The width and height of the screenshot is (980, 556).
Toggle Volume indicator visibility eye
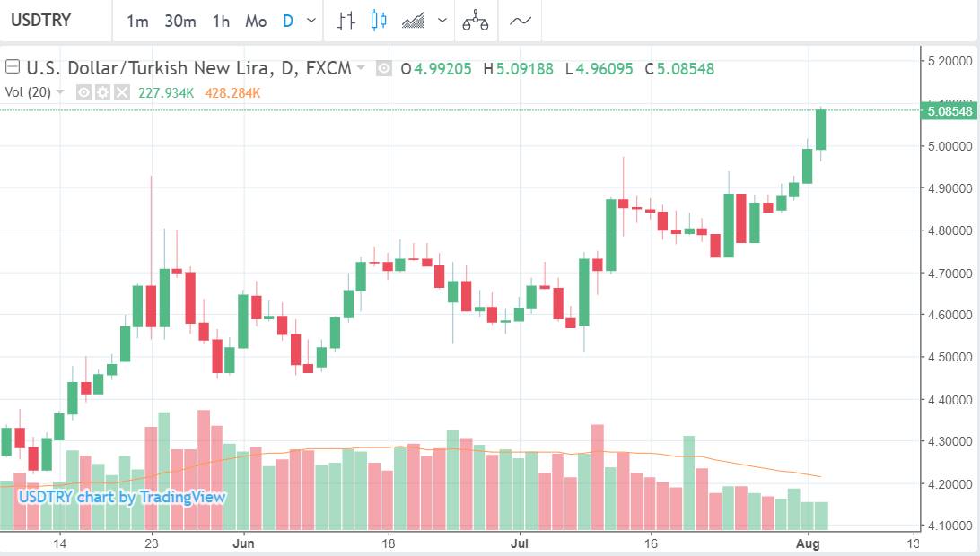[x=83, y=93]
